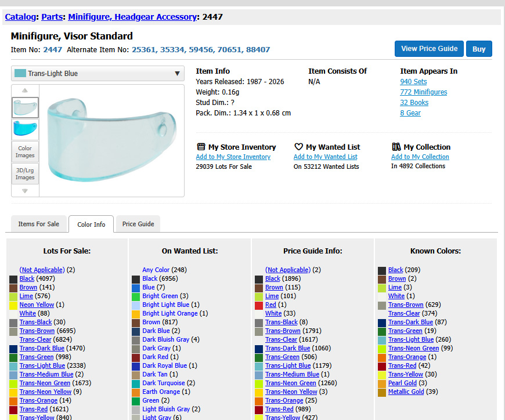Open Trans-Black (8) price guide link

[282, 322]
